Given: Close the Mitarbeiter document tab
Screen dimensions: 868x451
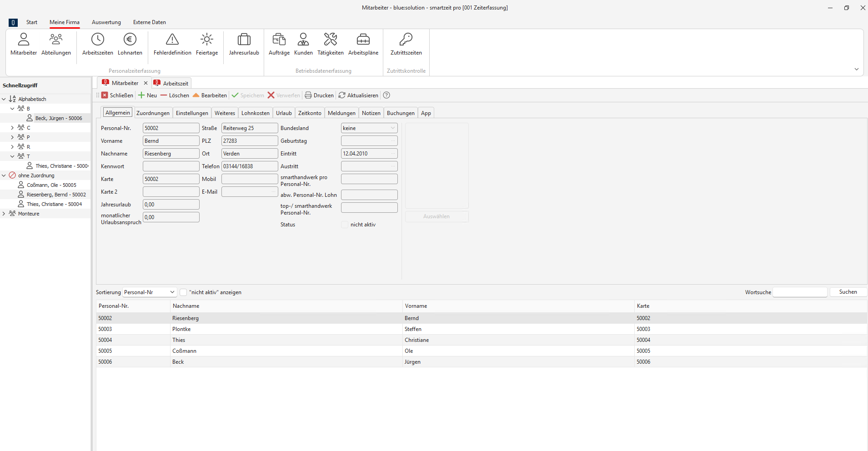Looking at the screenshot, I should [x=146, y=83].
